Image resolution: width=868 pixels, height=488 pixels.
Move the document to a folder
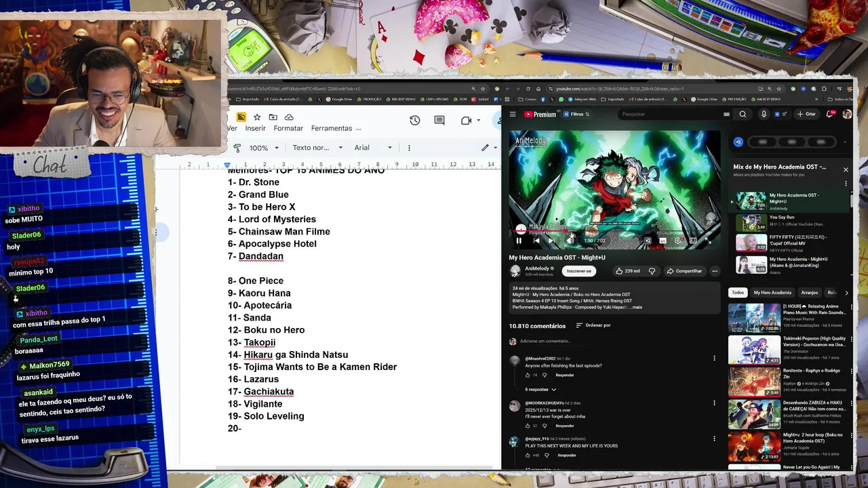click(x=273, y=117)
